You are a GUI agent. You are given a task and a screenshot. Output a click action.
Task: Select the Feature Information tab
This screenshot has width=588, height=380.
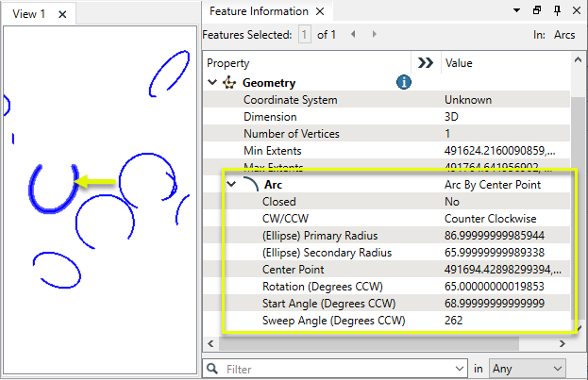click(x=258, y=11)
